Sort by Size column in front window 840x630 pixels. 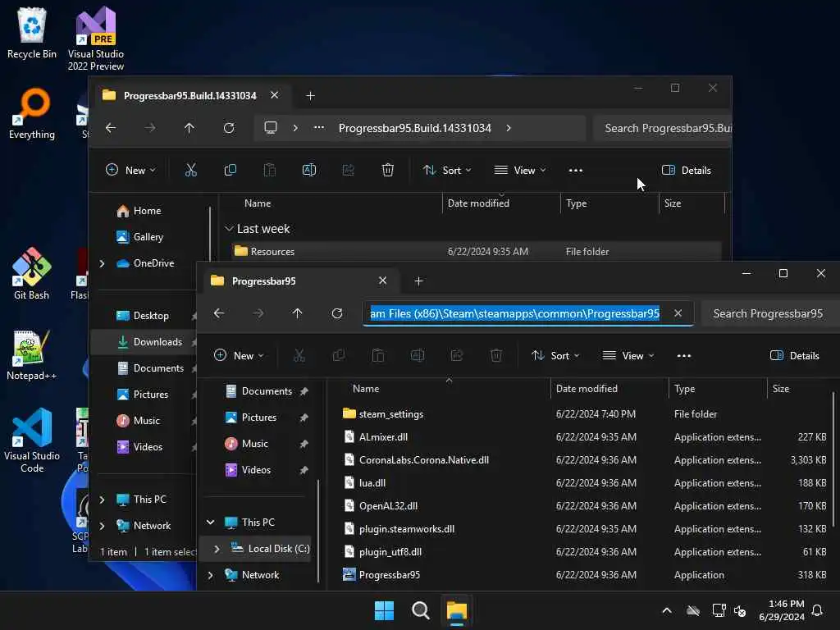click(781, 389)
